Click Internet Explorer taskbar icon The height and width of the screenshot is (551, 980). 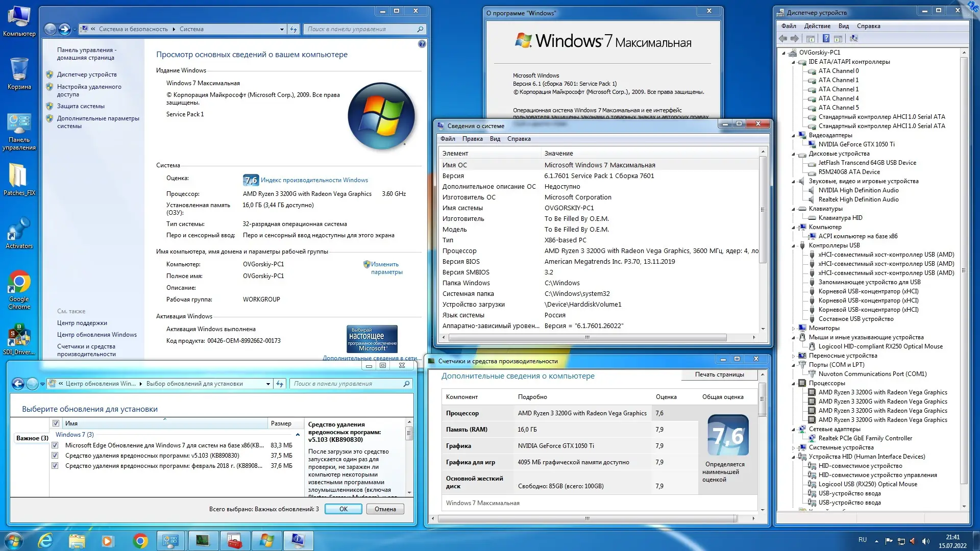pyautogui.click(x=45, y=541)
